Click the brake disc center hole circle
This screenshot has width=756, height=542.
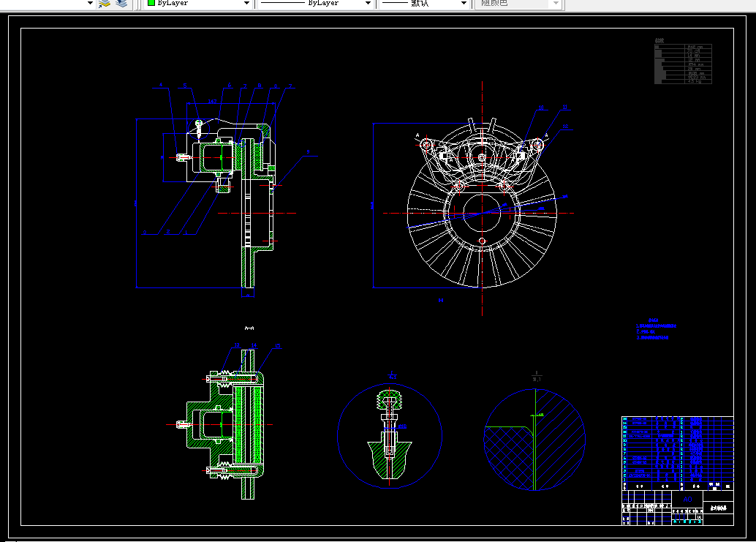482,213
